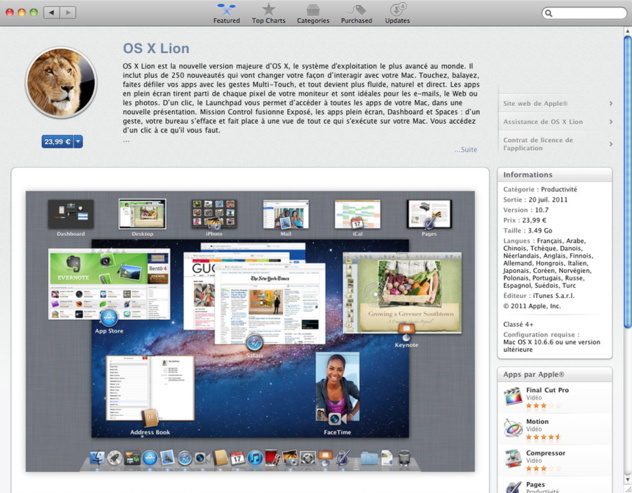The width and height of the screenshot is (632, 493).
Task: Expand description with the Suite link
Action: point(466,150)
